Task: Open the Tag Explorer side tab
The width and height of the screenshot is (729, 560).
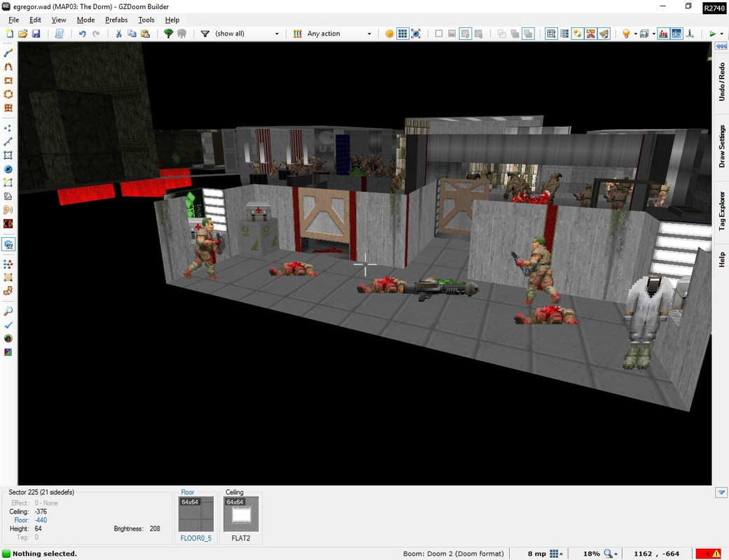Action: click(x=721, y=211)
